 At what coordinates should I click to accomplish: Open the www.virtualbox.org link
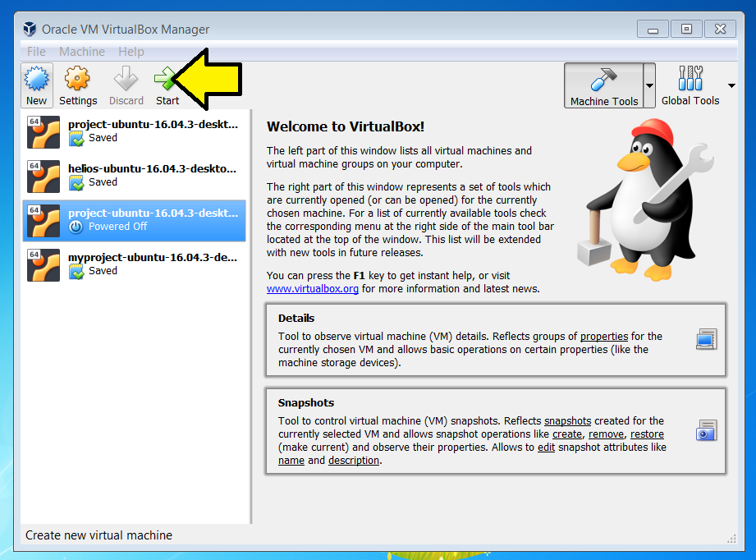click(x=313, y=288)
